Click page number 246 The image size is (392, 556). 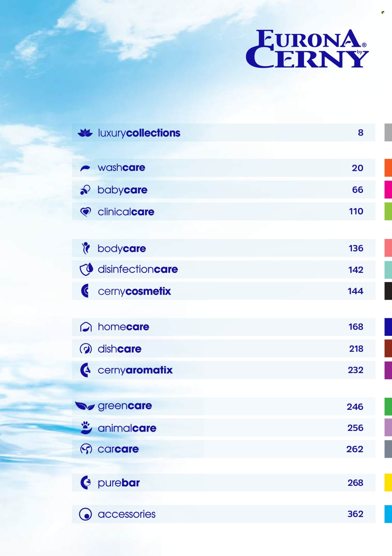355,407
